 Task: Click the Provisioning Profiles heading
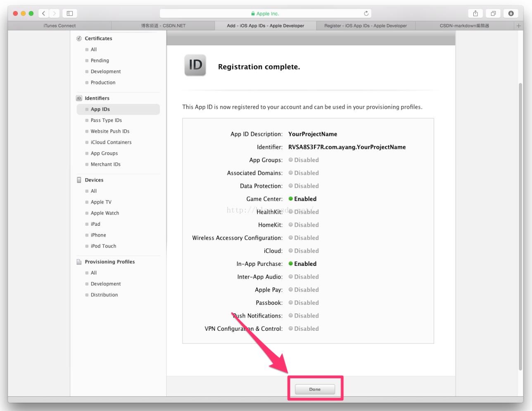[110, 262]
